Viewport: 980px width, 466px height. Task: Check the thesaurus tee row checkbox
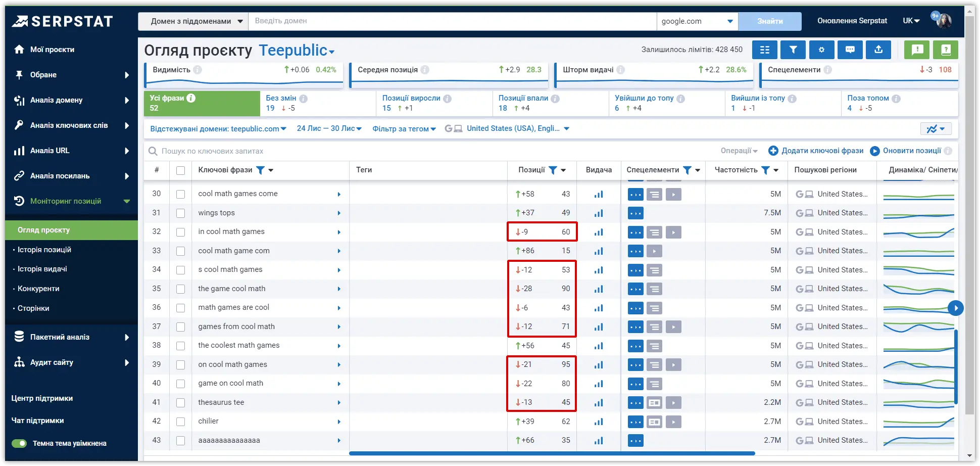pyautogui.click(x=180, y=403)
